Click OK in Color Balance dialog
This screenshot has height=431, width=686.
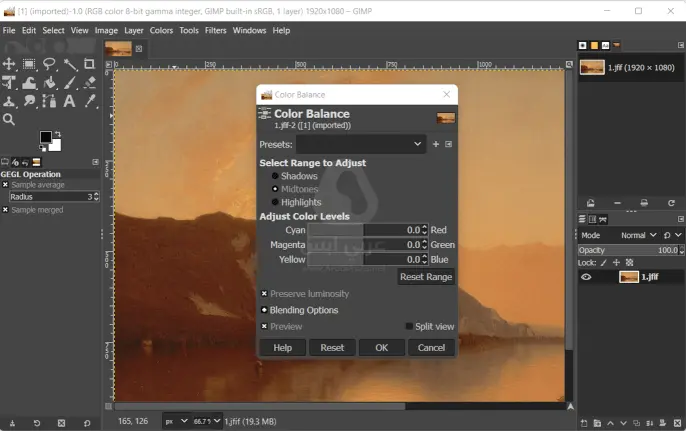(382, 347)
